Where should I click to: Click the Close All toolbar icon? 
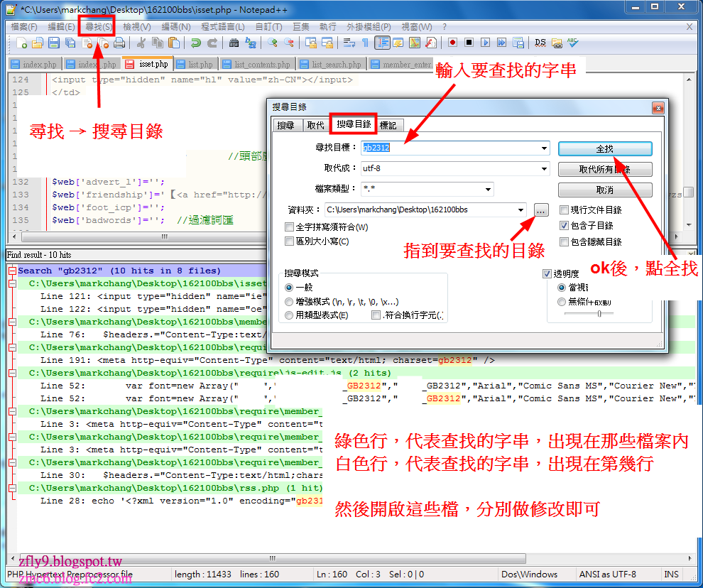pyautogui.click(x=103, y=43)
